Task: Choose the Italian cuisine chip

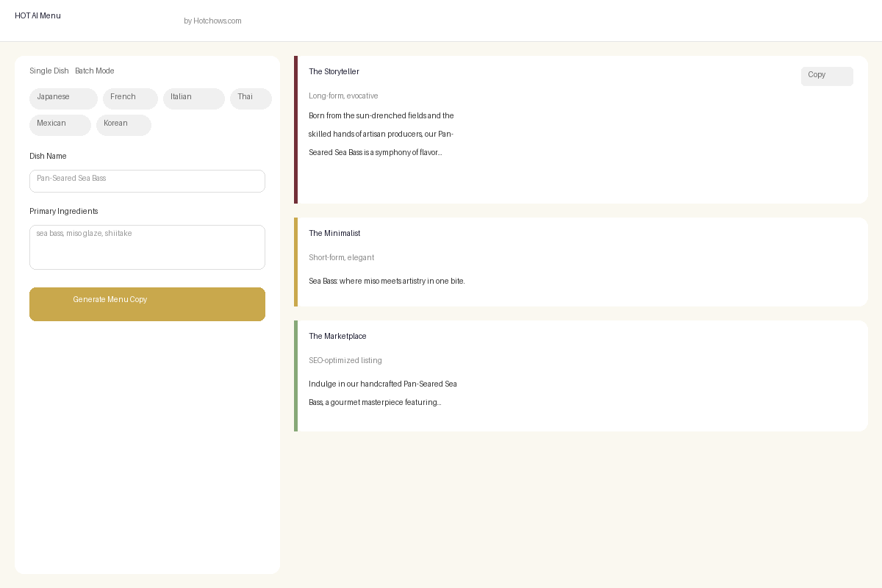Action: tap(193, 98)
